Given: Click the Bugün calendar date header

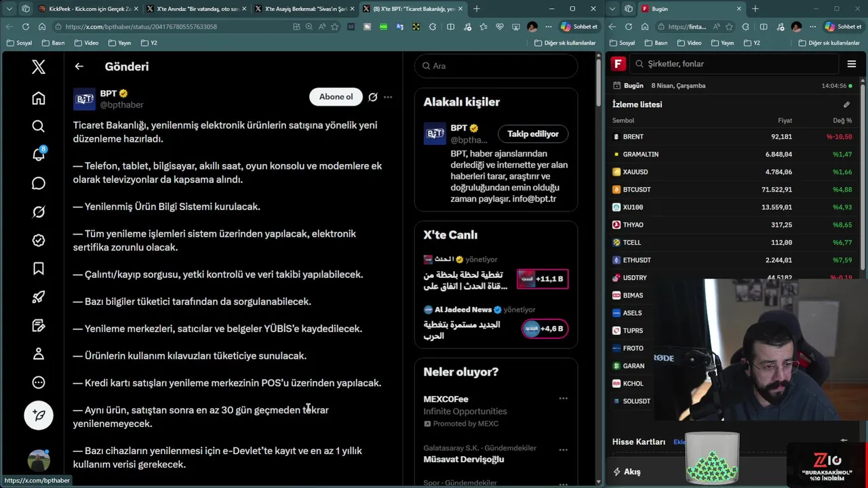Looking at the screenshot, I should pos(659,85).
